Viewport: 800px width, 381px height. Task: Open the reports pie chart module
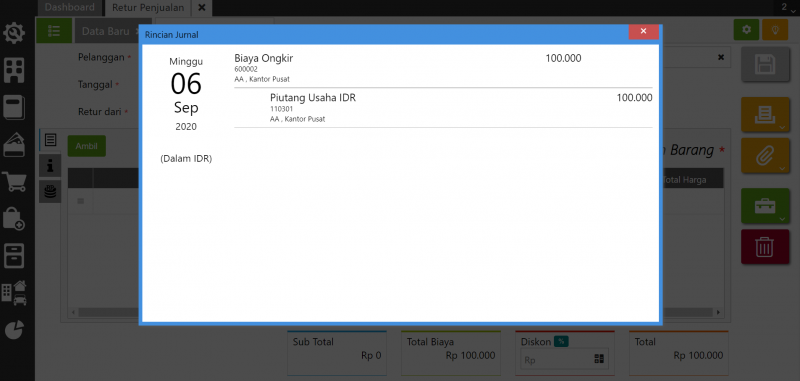14,330
